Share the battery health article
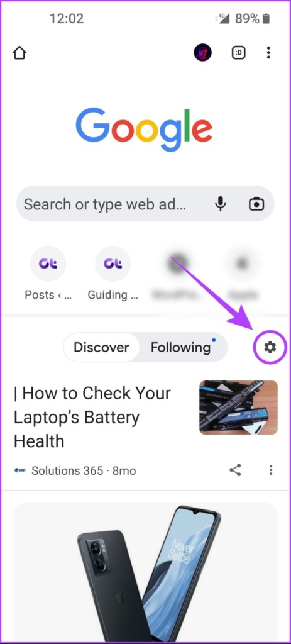This screenshot has height=644, width=291. coord(235,470)
